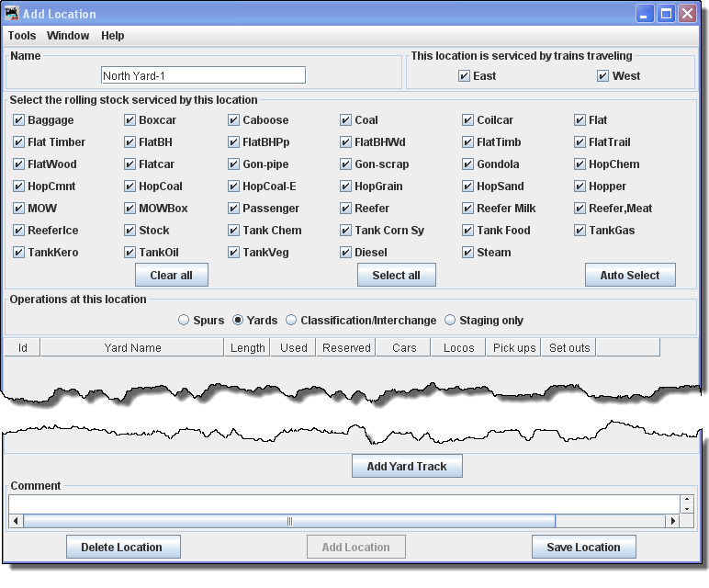The width and height of the screenshot is (709, 588).
Task: Disable the Caboose checkbox
Action: click(x=234, y=120)
